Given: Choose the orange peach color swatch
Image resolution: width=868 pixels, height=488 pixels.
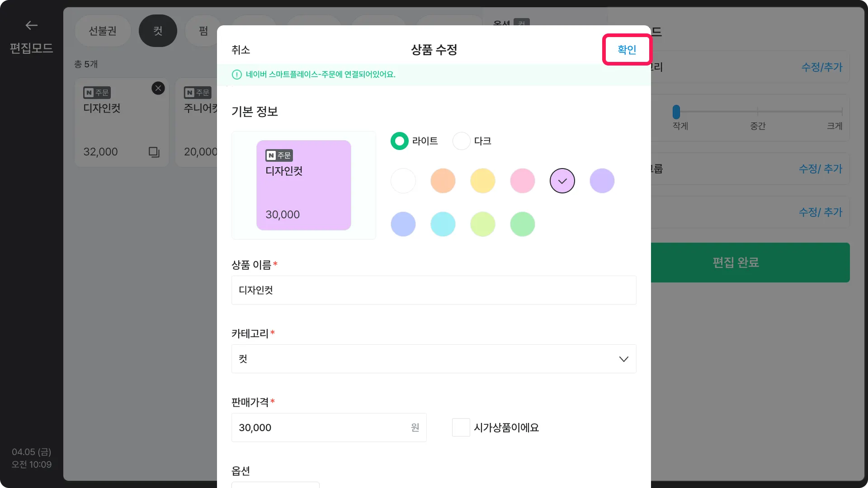Looking at the screenshot, I should coord(443,181).
